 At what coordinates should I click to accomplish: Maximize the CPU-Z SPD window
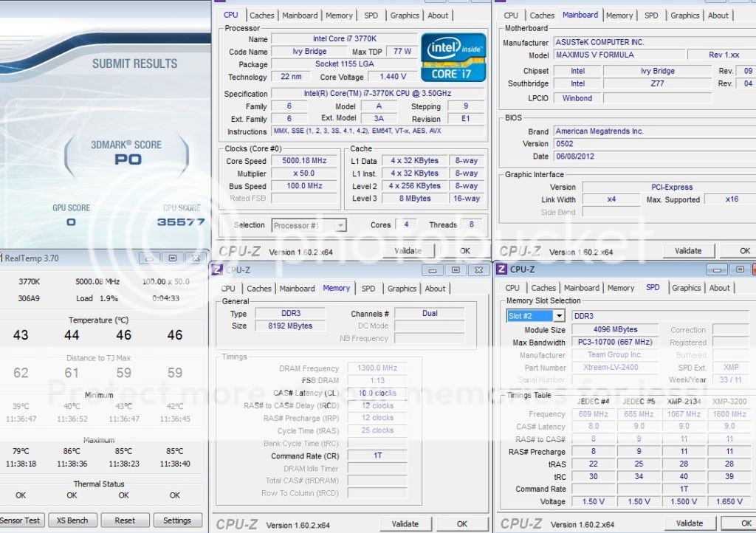tap(740, 270)
